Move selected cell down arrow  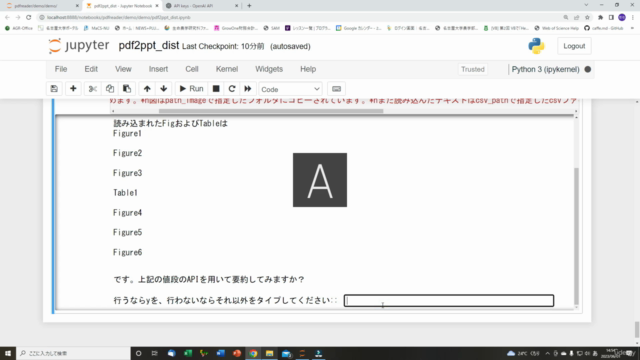click(x=164, y=89)
